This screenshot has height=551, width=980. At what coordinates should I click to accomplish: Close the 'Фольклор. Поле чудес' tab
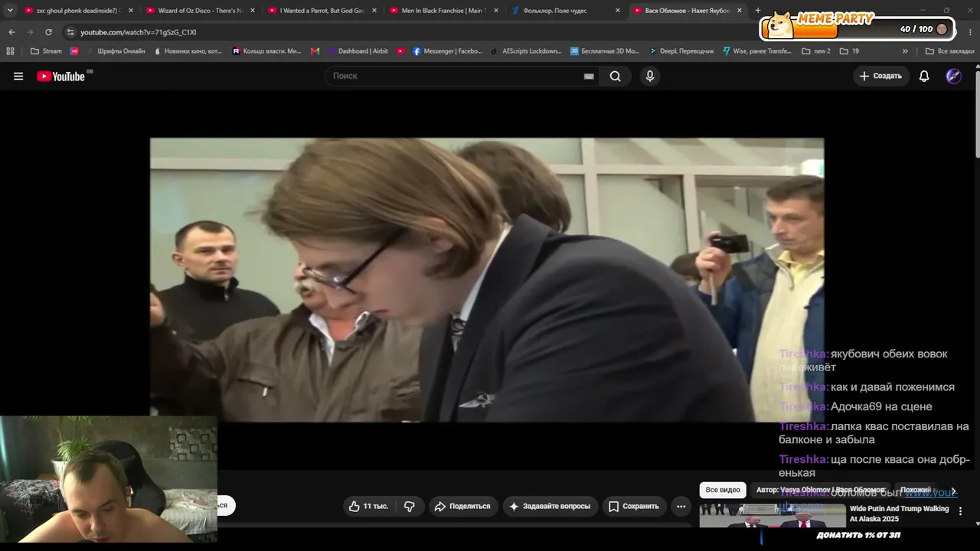(x=618, y=11)
